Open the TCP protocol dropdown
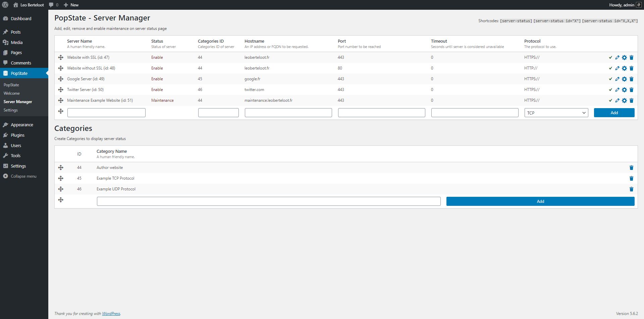 tap(556, 113)
